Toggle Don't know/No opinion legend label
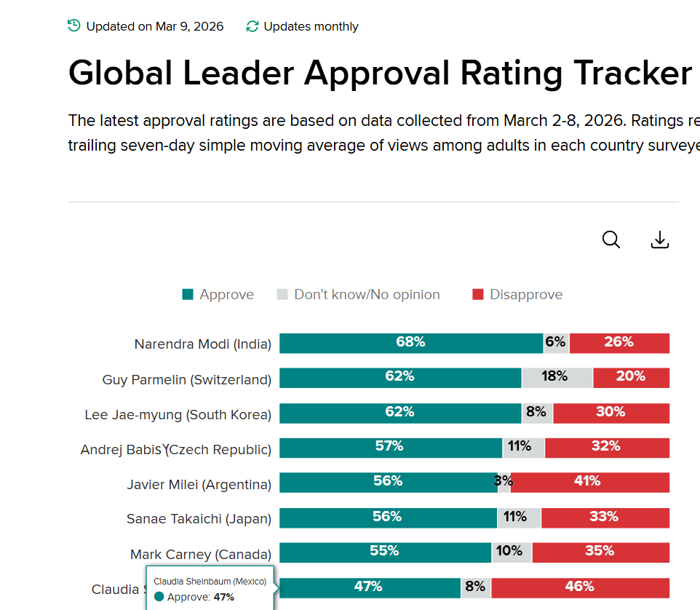 (x=367, y=295)
